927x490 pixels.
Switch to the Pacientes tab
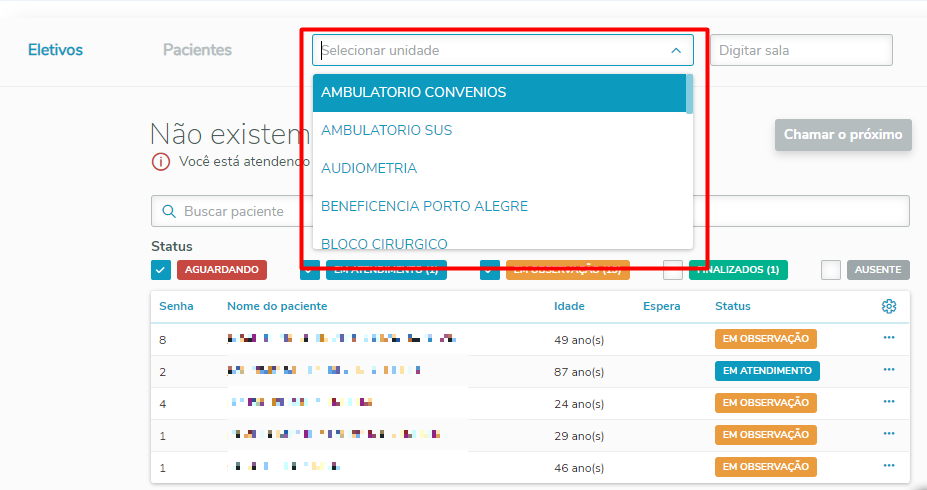(x=197, y=50)
